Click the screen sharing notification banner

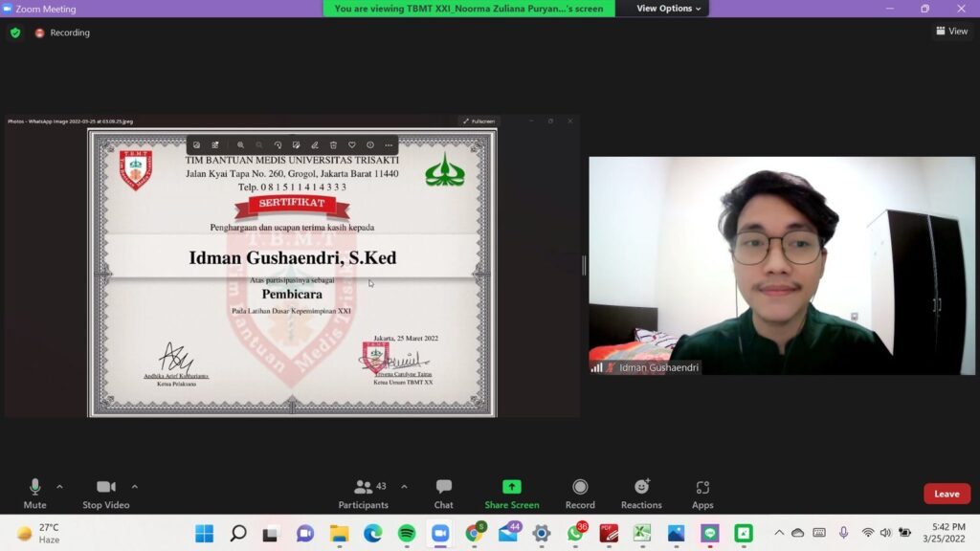coord(469,8)
